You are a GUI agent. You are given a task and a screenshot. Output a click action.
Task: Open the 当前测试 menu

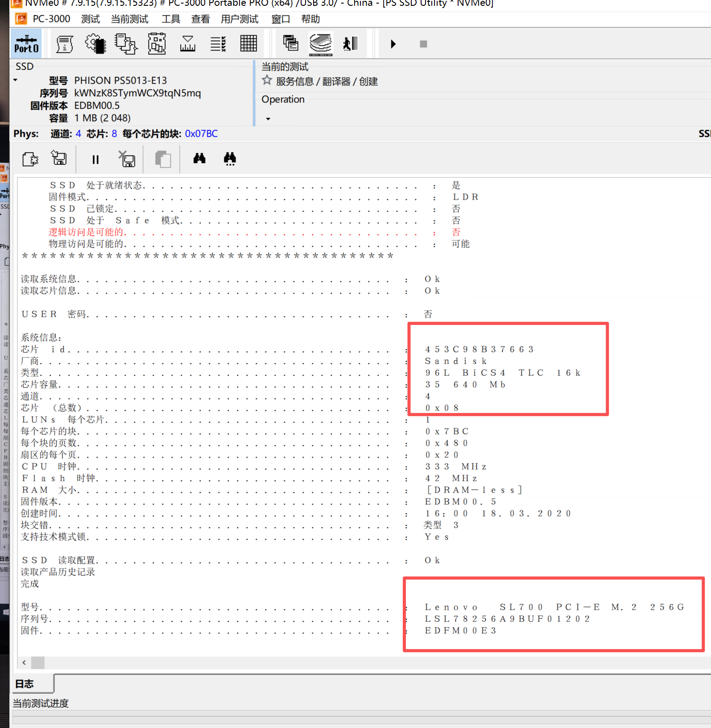point(129,19)
